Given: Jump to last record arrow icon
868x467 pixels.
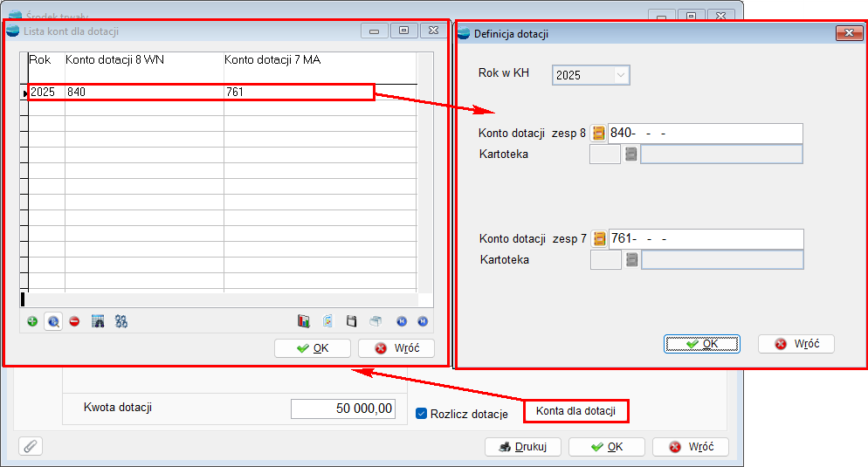Looking at the screenshot, I should click(x=423, y=321).
